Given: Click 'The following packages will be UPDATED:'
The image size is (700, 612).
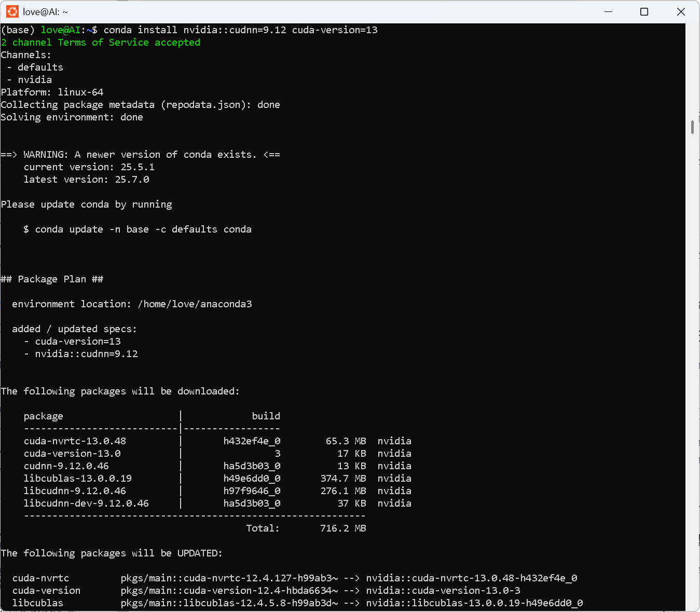Looking at the screenshot, I should click(112, 553).
